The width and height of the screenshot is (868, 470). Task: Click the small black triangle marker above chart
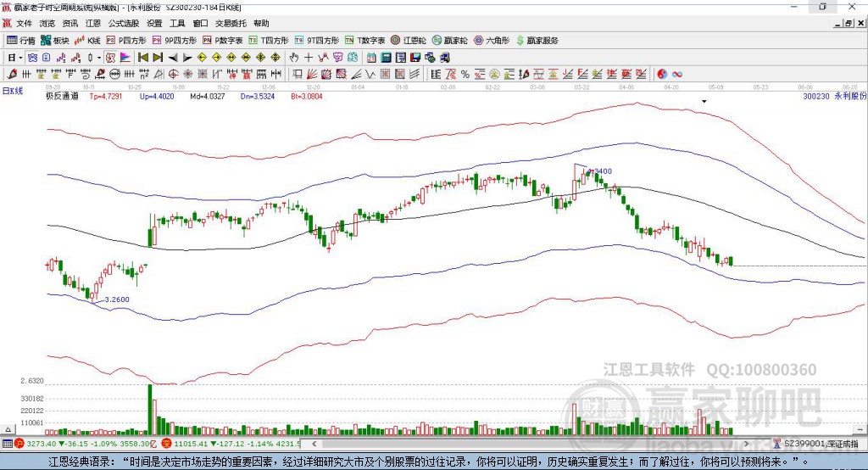(704, 102)
